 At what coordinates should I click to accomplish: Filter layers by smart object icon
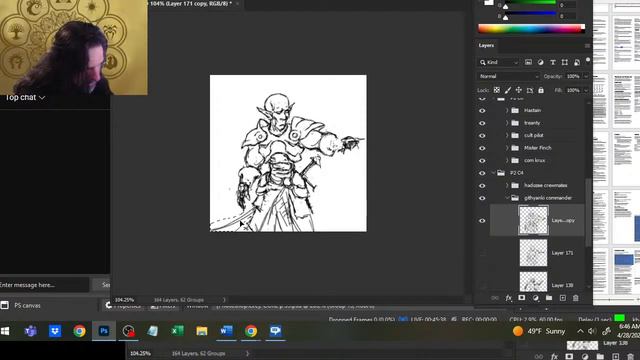click(x=577, y=62)
